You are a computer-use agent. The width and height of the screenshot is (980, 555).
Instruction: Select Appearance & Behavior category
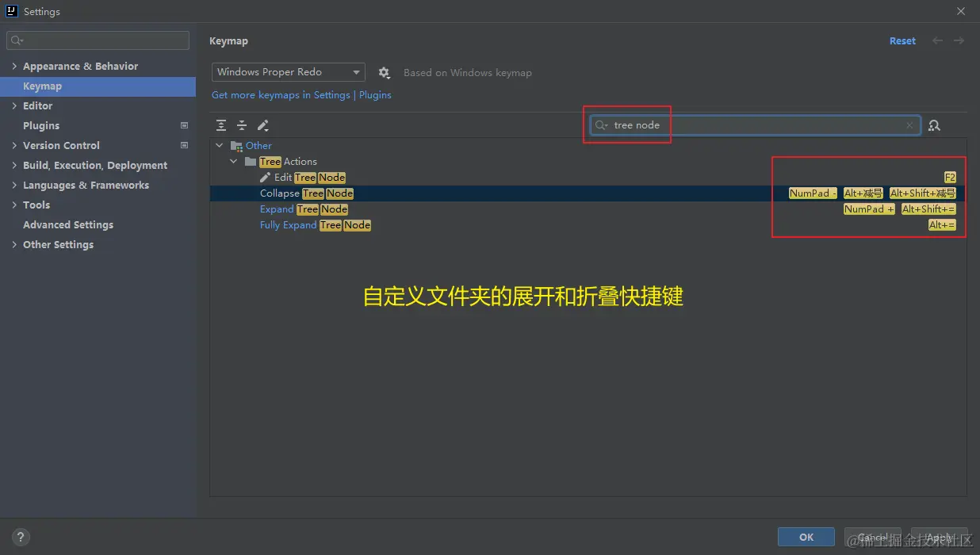80,66
